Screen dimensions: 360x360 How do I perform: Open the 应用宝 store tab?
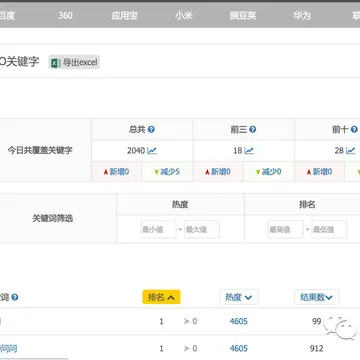(x=124, y=16)
